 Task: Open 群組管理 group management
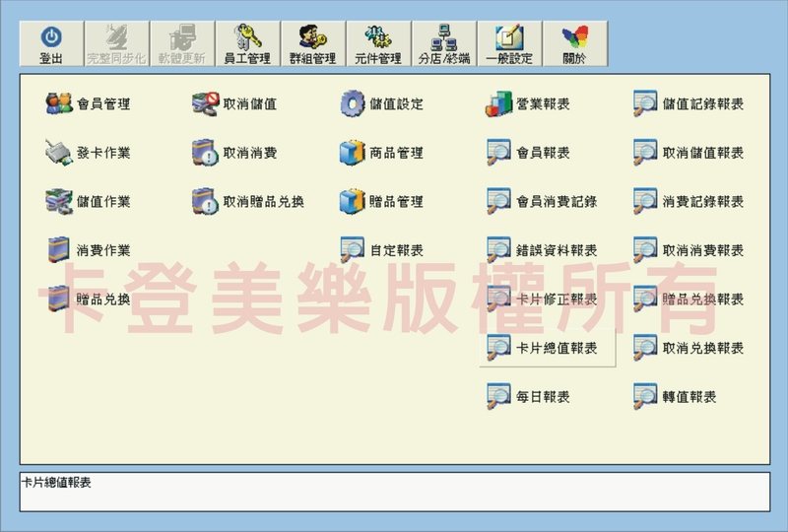[x=312, y=43]
